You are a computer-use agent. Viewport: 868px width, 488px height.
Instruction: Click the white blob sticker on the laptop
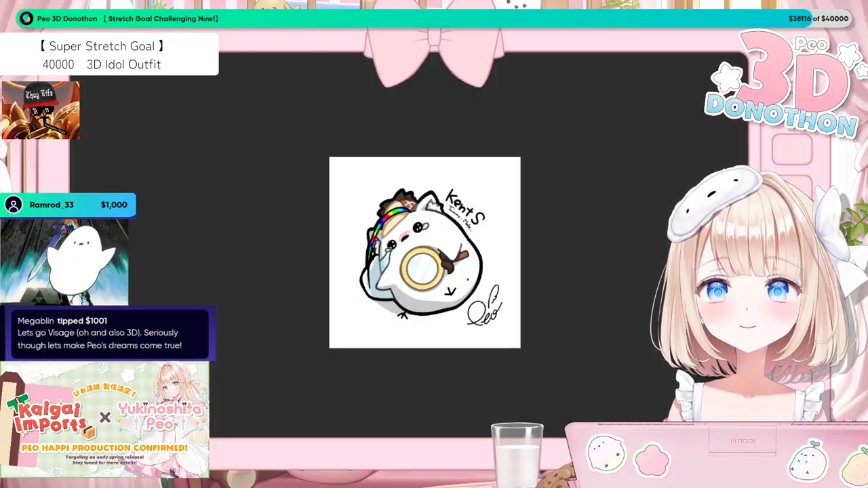point(606,453)
